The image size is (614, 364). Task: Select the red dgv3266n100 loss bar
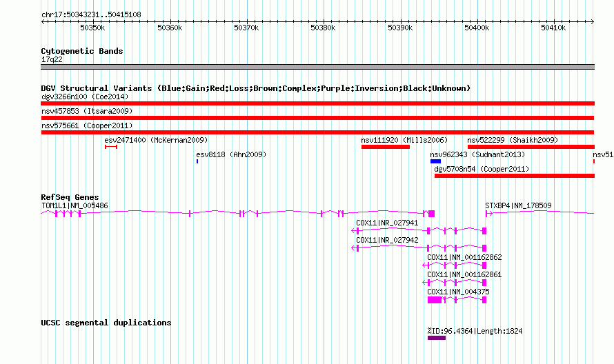pyautogui.click(x=317, y=103)
